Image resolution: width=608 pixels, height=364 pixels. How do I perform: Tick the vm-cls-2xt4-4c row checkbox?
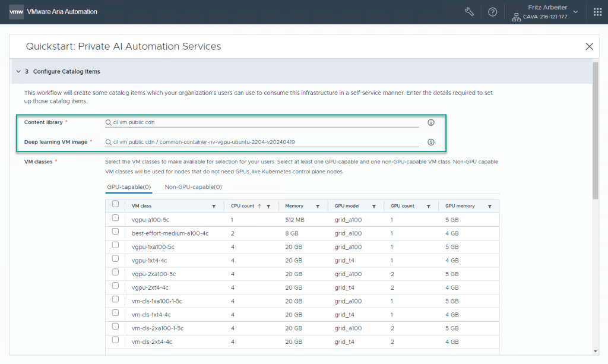pyautogui.click(x=115, y=340)
